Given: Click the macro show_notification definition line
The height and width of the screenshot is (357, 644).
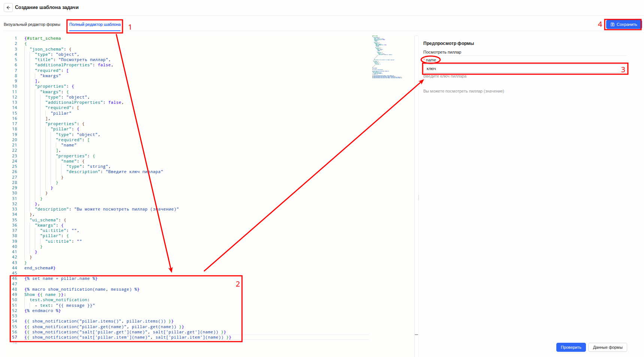Looking at the screenshot, I should (x=82, y=289).
